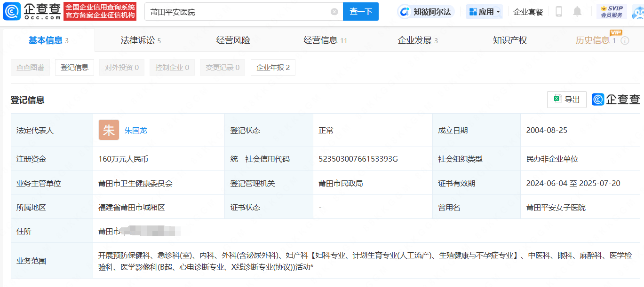The height and width of the screenshot is (287, 644).
Task: Export registration info with 导出 button
Action: tap(566, 100)
